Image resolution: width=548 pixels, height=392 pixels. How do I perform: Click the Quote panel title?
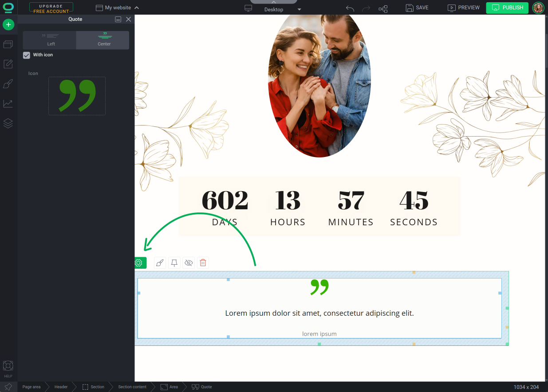click(75, 20)
